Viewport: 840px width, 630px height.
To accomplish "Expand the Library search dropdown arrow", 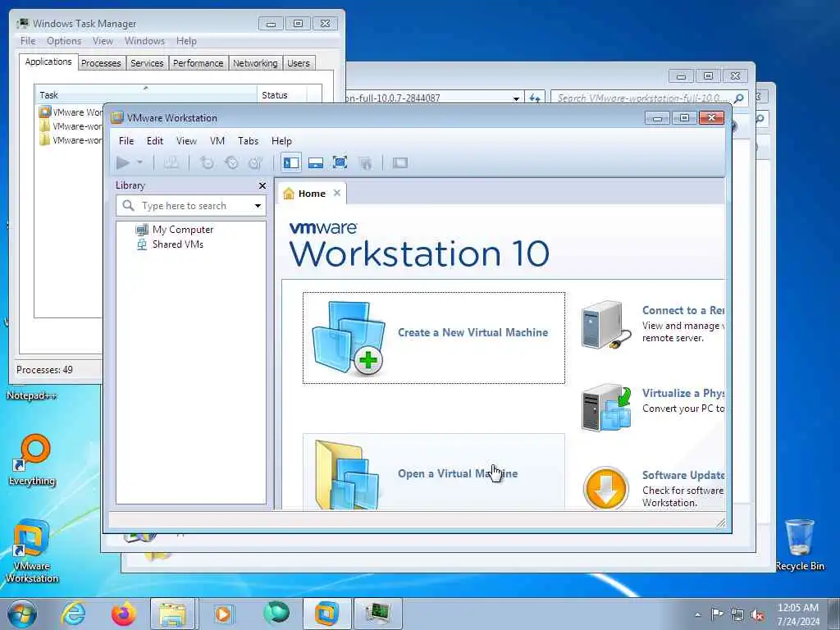I will pyautogui.click(x=258, y=206).
